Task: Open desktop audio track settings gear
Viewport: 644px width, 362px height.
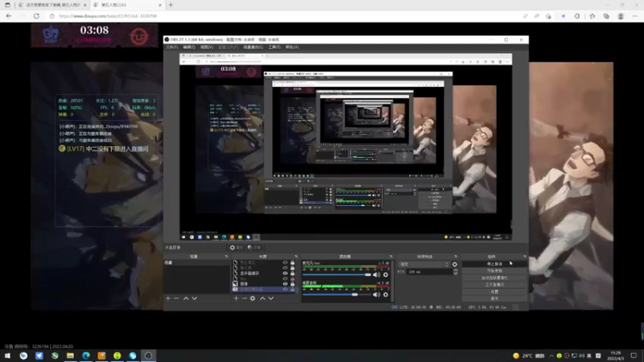Action: [386, 294]
